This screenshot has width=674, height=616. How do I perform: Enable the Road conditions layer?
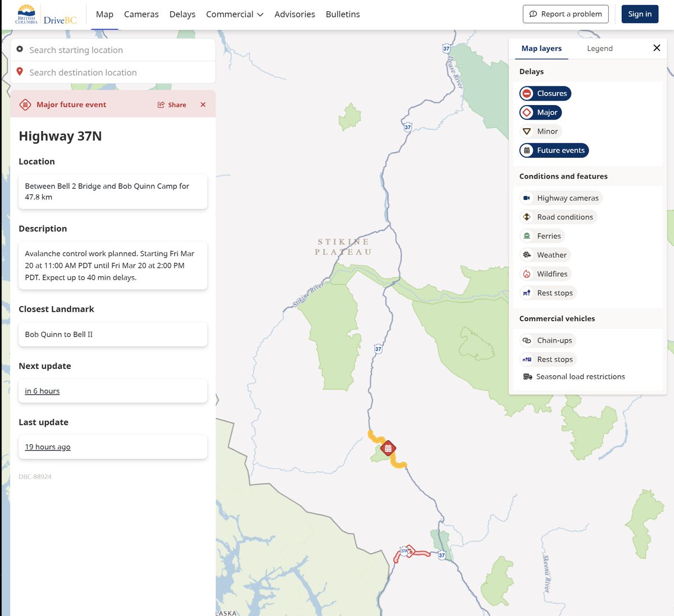click(x=558, y=217)
